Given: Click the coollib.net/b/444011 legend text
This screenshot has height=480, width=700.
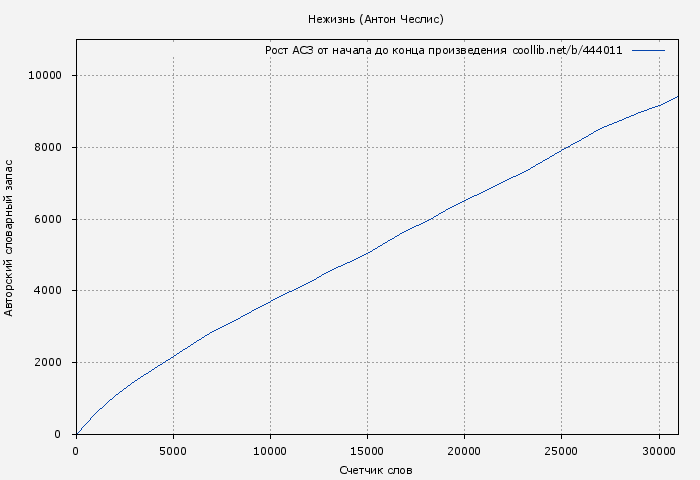Looking at the screenshot, I should pos(567,50).
